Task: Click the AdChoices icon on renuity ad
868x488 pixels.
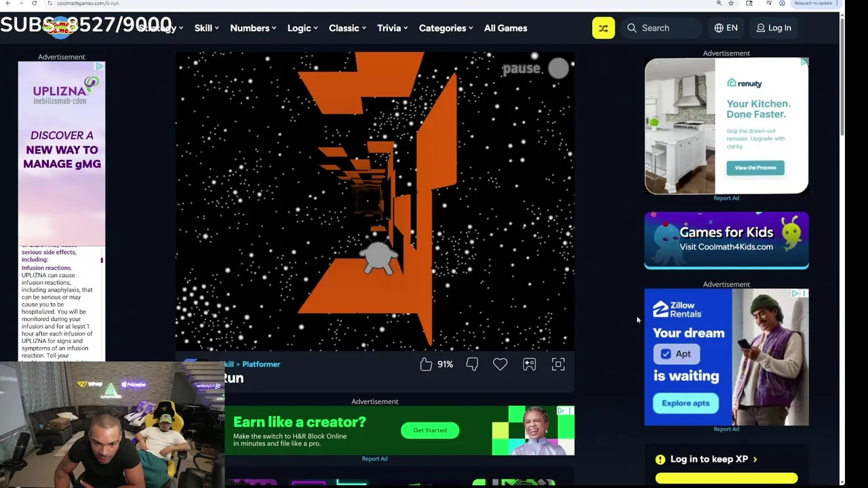Action: (804, 62)
